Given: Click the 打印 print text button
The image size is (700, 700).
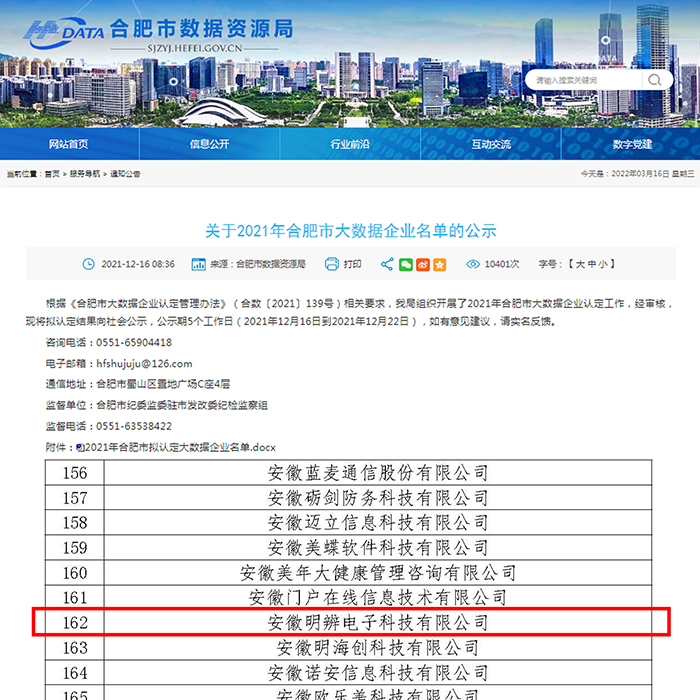Looking at the screenshot, I should [352, 264].
